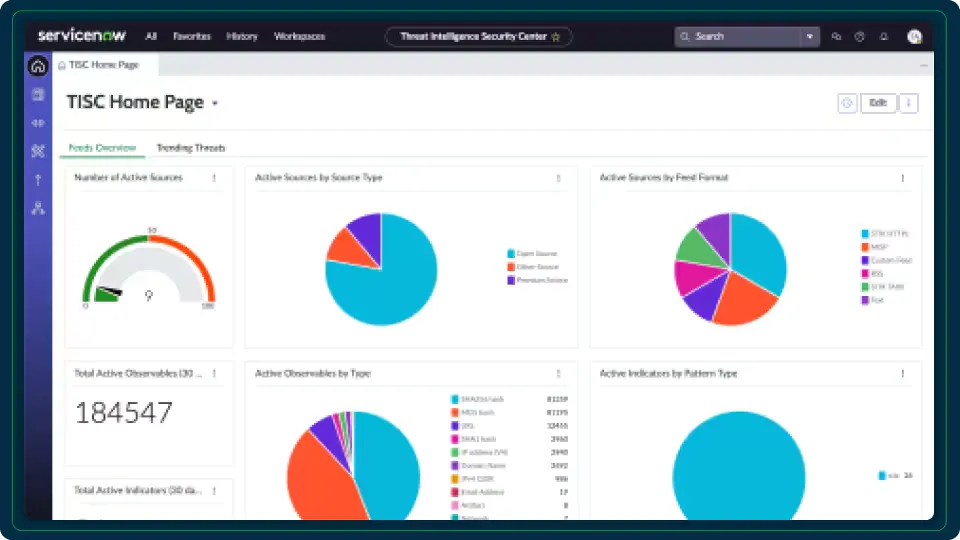Image resolution: width=960 pixels, height=540 pixels.
Task: Click the download arrow button beside Edit
Action: click(x=909, y=103)
